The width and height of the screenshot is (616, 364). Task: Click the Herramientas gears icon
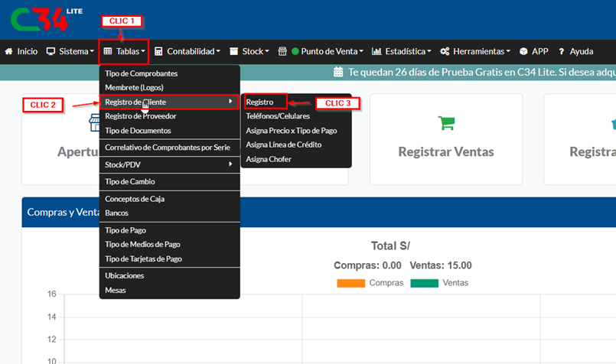[445, 51]
